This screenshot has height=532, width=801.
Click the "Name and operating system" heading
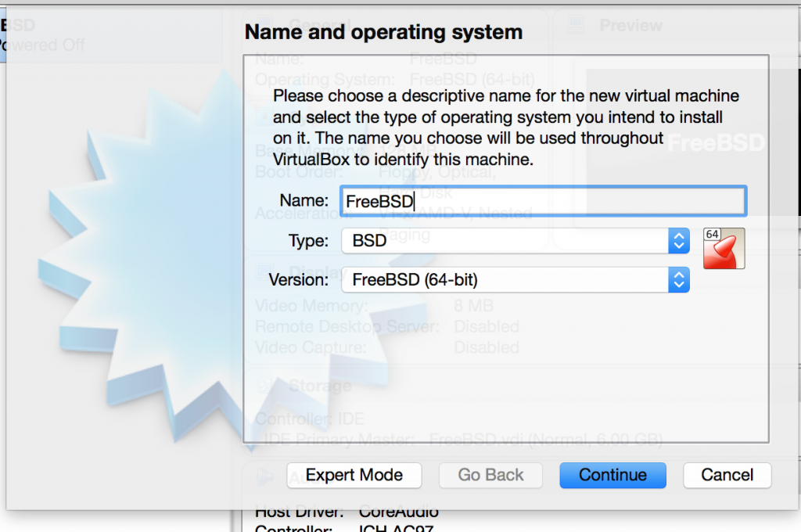[383, 32]
